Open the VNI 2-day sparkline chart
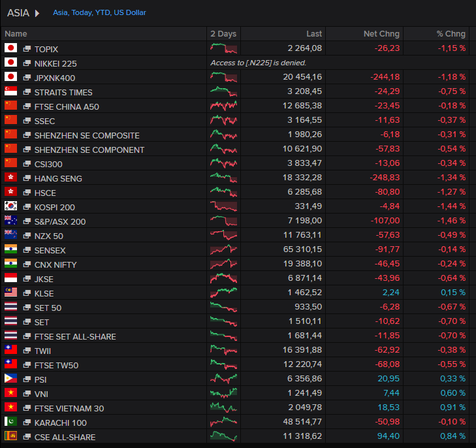This screenshot has width=476, height=448. point(223,393)
